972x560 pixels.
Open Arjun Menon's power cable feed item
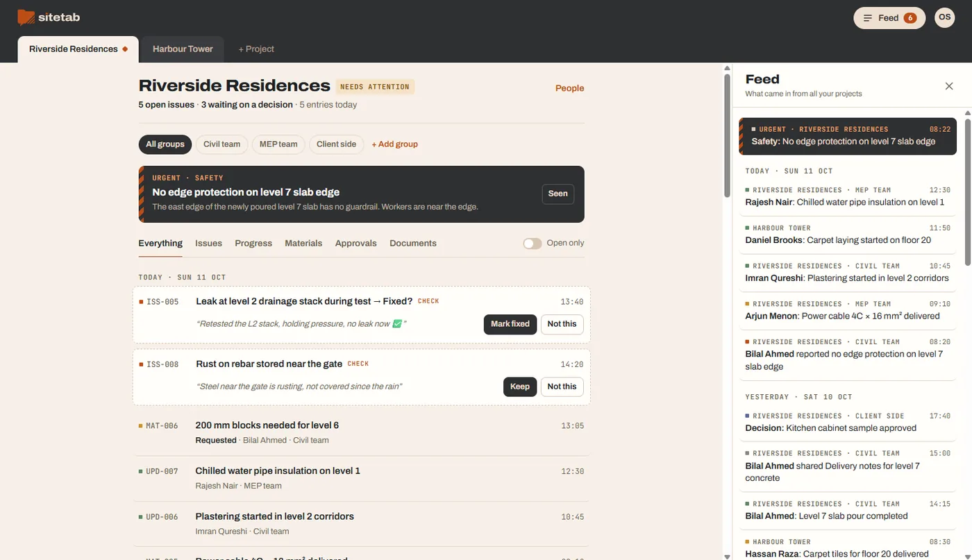click(x=848, y=310)
